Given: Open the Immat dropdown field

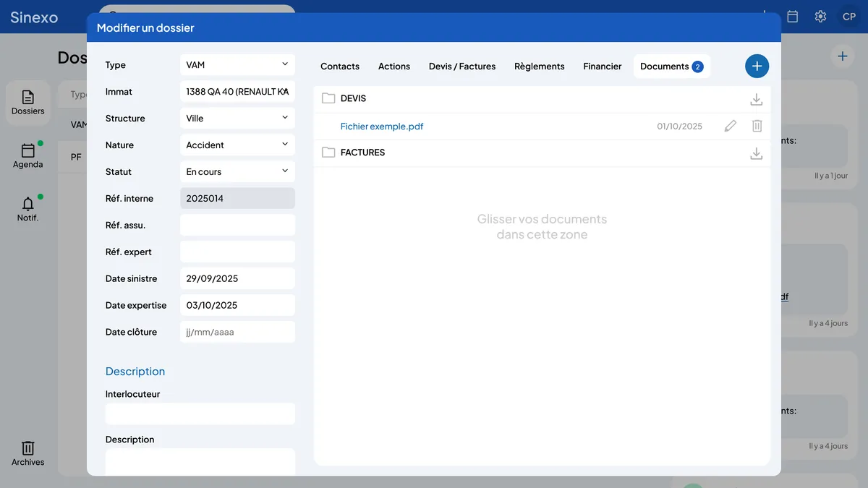Looking at the screenshot, I should click(237, 92).
